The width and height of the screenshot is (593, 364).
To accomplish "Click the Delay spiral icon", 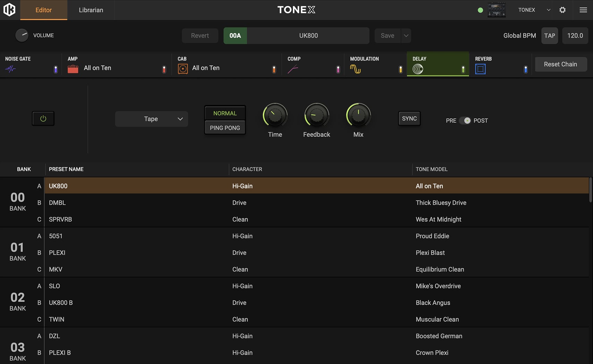I will pos(418,69).
